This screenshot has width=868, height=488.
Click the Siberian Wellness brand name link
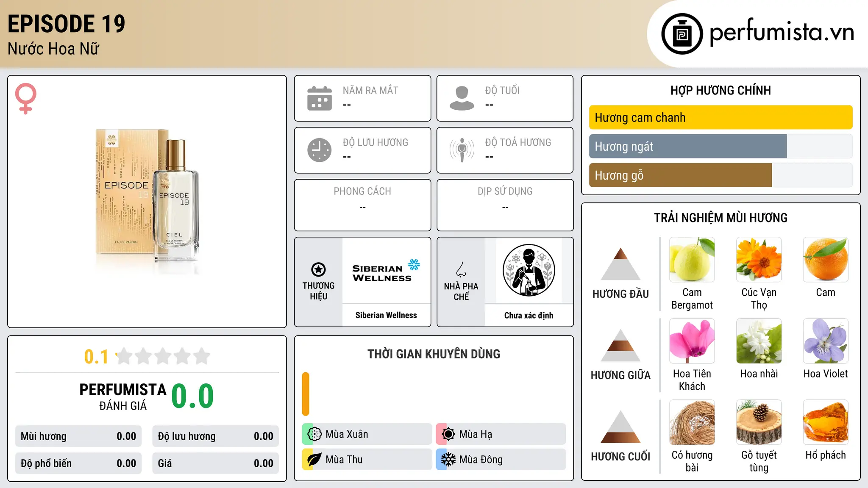click(x=386, y=315)
